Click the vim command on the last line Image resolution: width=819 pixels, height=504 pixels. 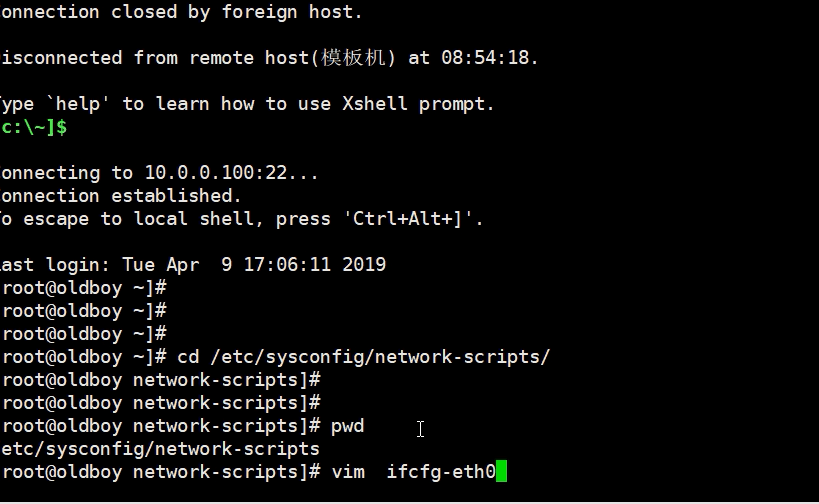tap(348, 472)
